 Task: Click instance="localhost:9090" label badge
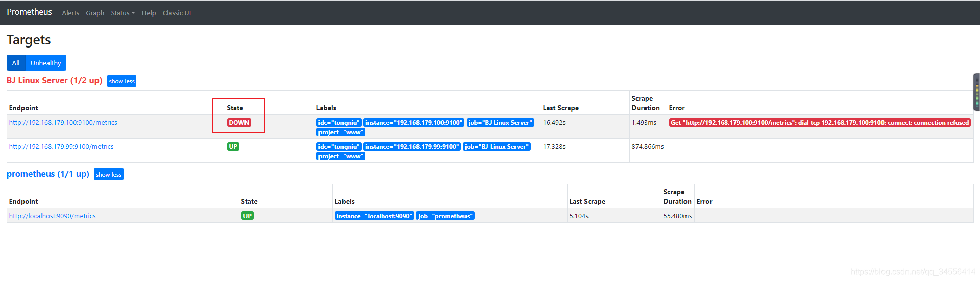pyautogui.click(x=375, y=216)
